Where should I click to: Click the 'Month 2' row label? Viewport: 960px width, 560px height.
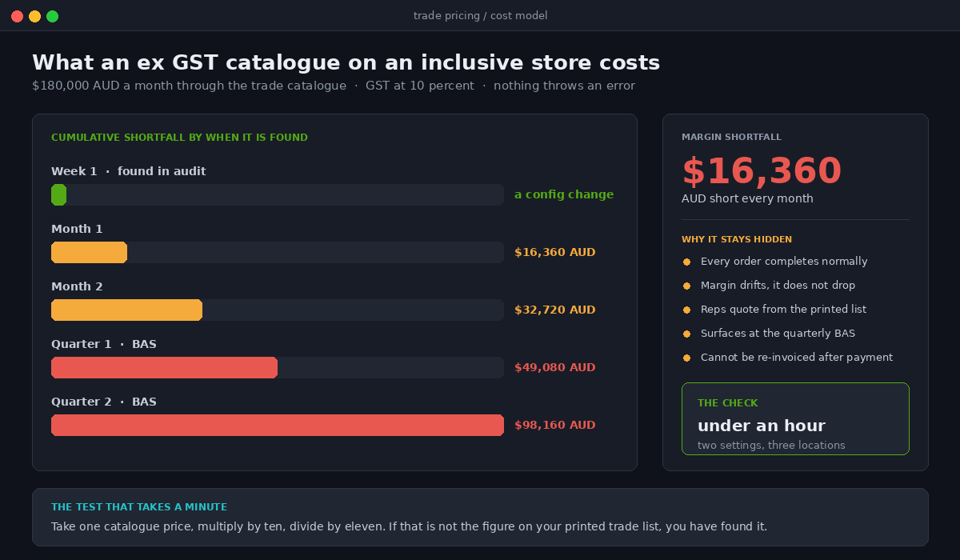77,286
